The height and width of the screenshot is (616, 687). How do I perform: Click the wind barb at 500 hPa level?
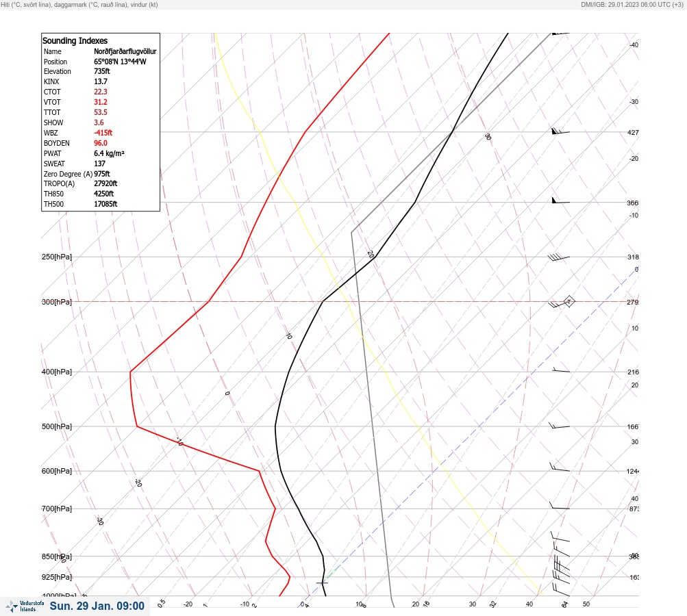pos(559,426)
